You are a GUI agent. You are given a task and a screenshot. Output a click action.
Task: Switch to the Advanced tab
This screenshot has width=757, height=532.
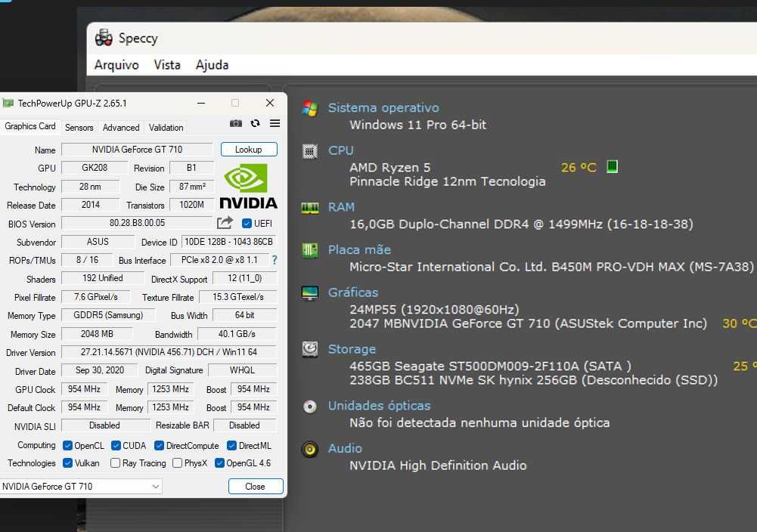[121, 128]
